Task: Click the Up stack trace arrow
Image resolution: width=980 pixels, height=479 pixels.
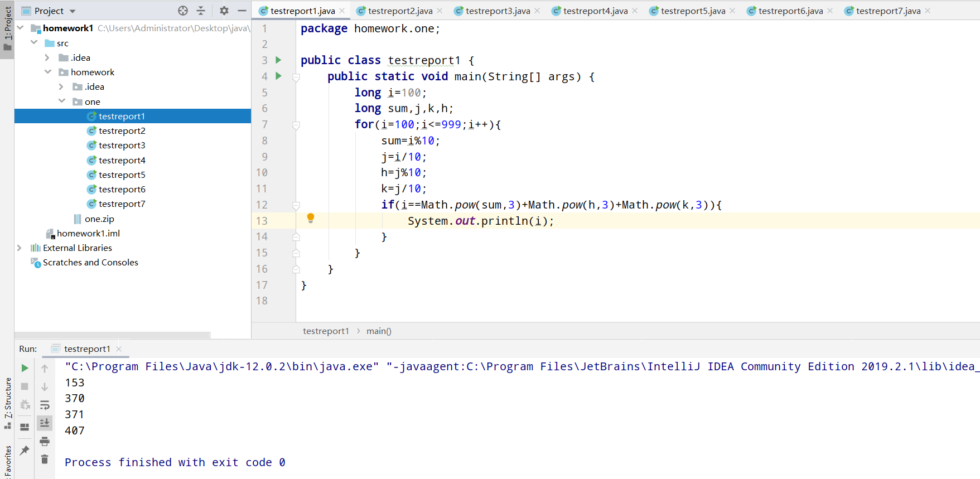Action: coord(45,368)
